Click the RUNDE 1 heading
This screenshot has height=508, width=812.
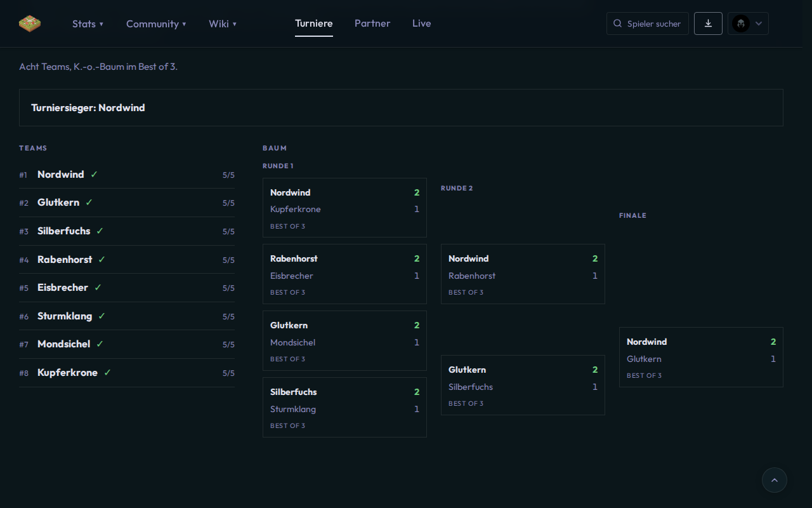278,166
